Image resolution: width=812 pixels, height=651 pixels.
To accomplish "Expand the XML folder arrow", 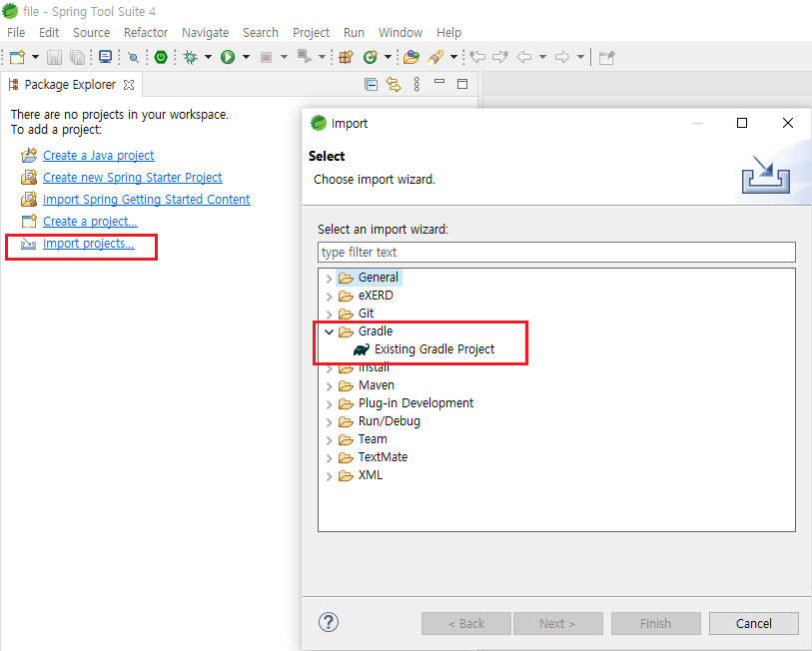I will coord(329,476).
